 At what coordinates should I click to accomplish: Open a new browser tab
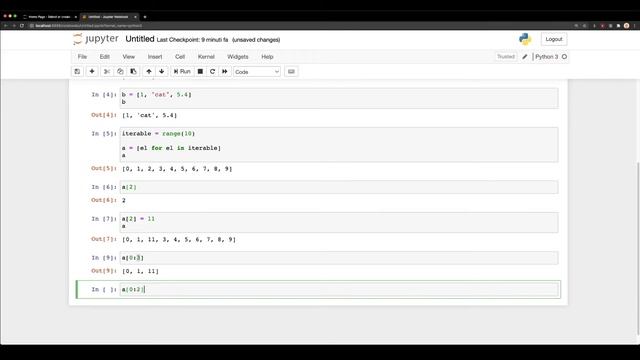click(145, 17)
